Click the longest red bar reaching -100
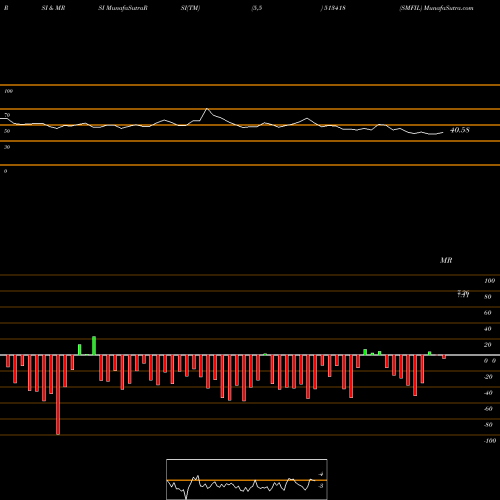Screen dimensions: 500x500 click(x=58, y=395)
